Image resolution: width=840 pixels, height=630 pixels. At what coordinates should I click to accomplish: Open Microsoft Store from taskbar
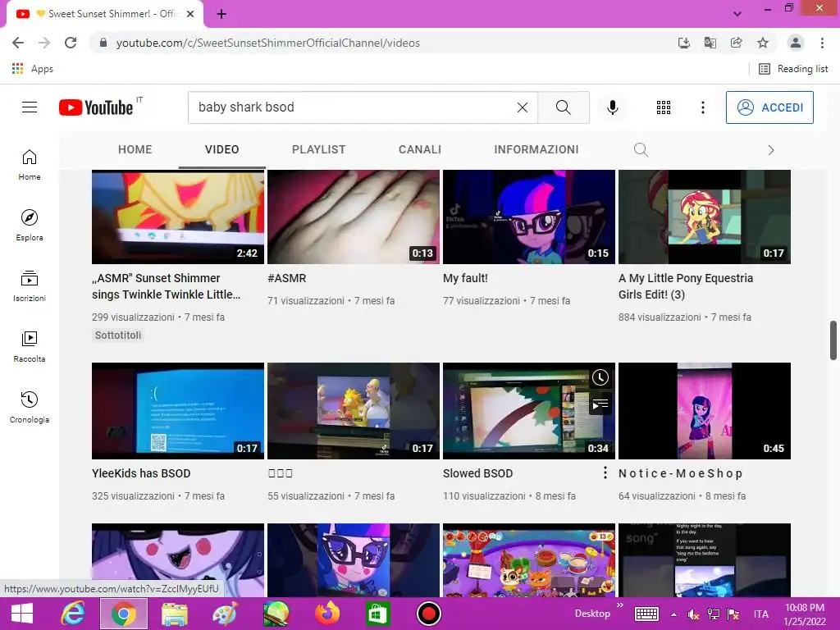click(377, 614)
